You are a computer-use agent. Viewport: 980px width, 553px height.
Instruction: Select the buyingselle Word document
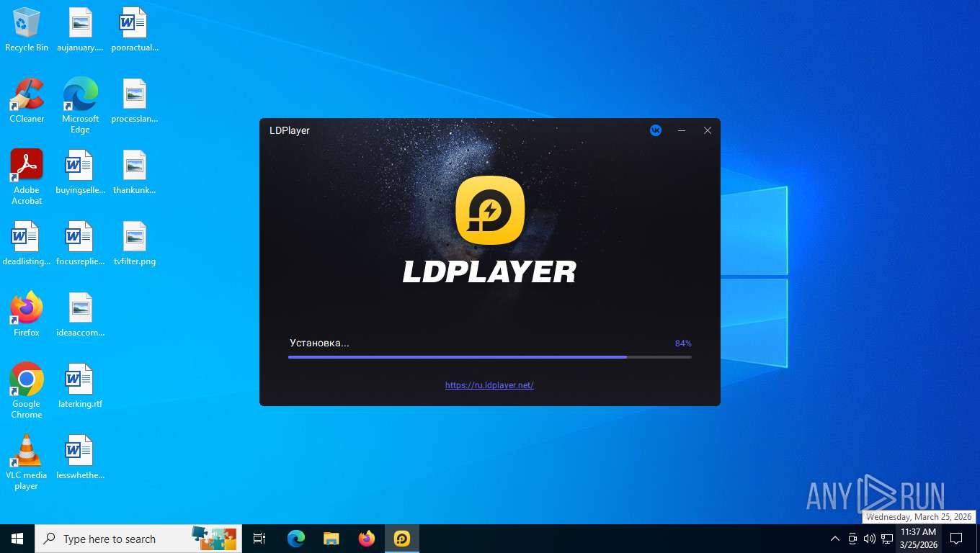click(x=80, y=172)
